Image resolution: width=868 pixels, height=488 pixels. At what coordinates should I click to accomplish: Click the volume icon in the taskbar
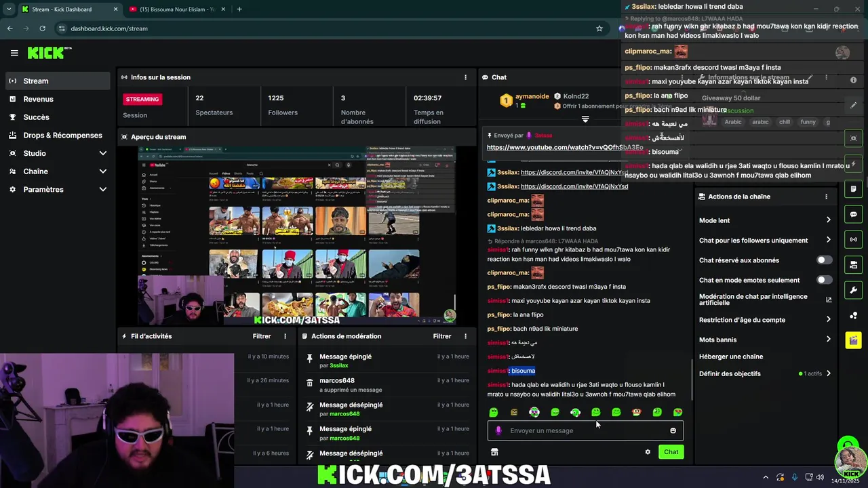821,477
